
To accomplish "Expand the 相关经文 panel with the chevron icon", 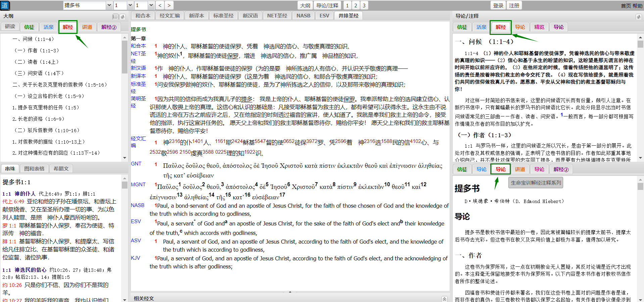I will [444, 299].
